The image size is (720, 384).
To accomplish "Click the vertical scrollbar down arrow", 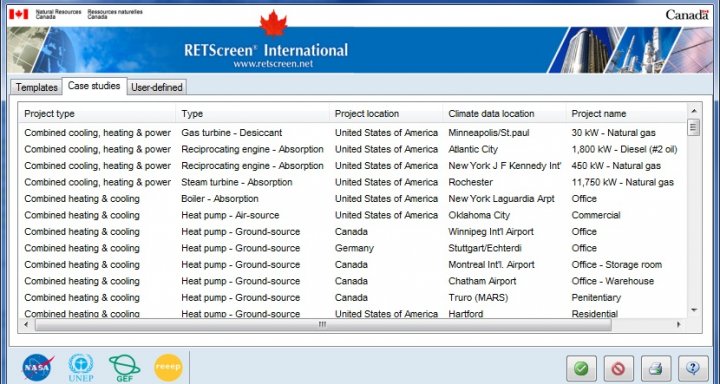I will [x=694, y=311].
